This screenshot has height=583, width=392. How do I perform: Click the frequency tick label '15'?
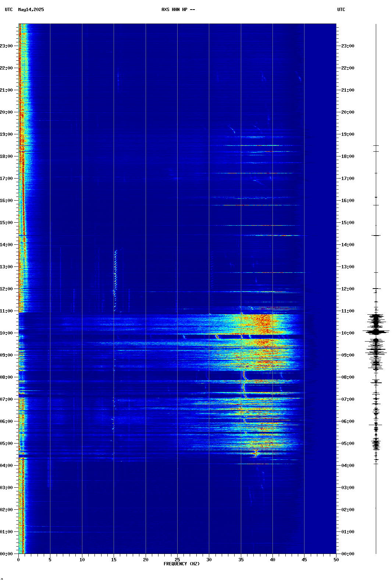click(x=114, y=560)
